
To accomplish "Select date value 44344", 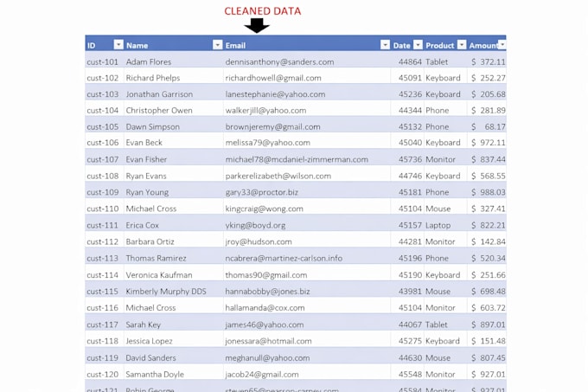I will [410, 110].
